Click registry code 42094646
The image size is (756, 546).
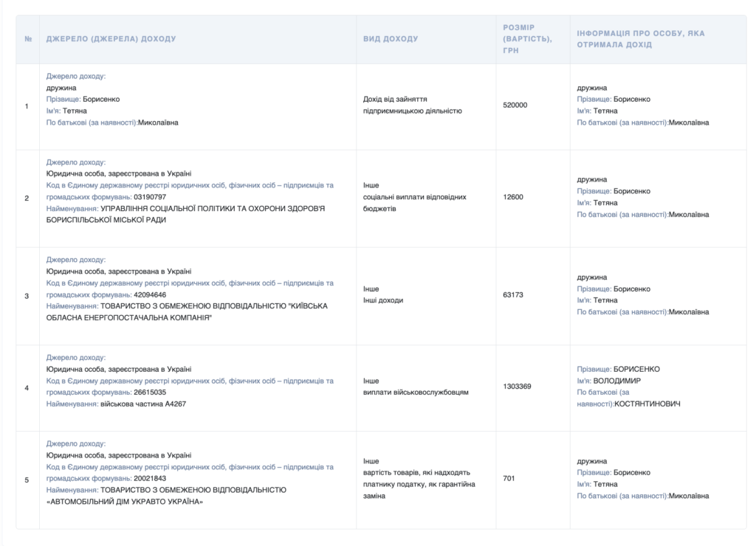(150, 294)
